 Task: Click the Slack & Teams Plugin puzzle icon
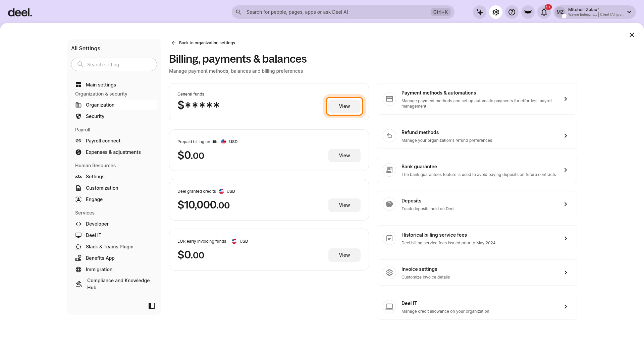click(x=78, y=247)
